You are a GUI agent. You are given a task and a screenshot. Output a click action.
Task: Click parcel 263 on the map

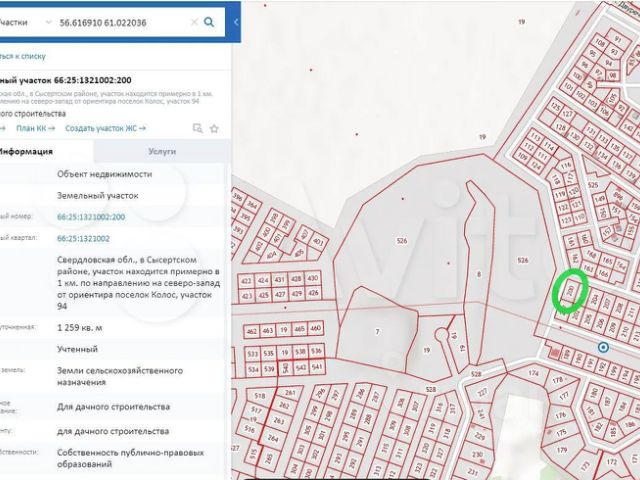tap(277, 421)
